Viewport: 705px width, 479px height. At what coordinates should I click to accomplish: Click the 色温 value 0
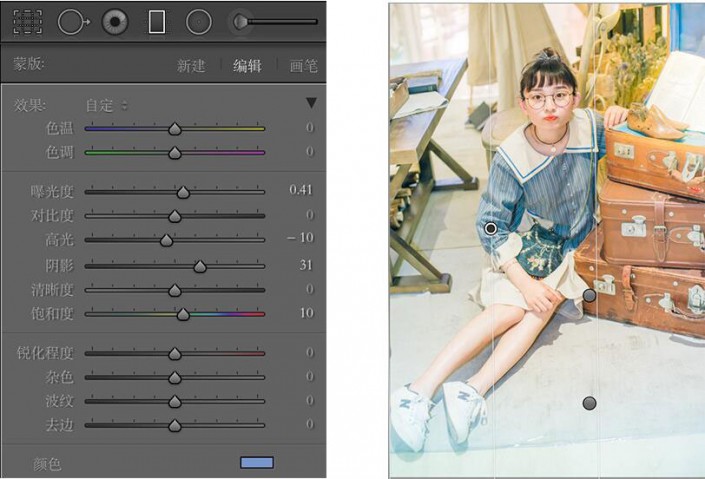(x=310, y=128)
